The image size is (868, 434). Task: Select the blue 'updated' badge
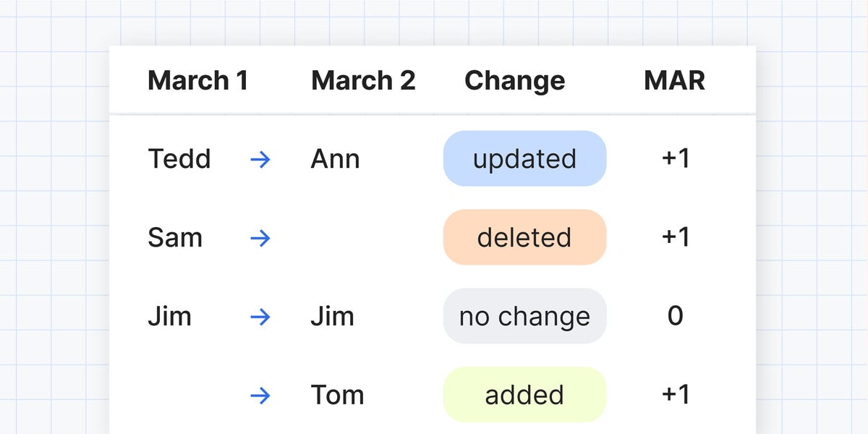pyautogui.click(x=524, y=158)
